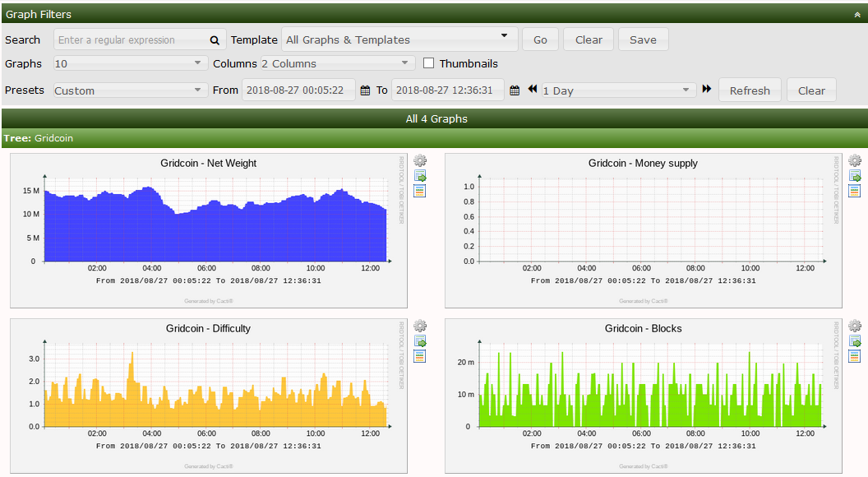Click the search magnifier icon
The height and width of the screenshot is (477, 868).
pyautogui.click(x=215, y=40)
